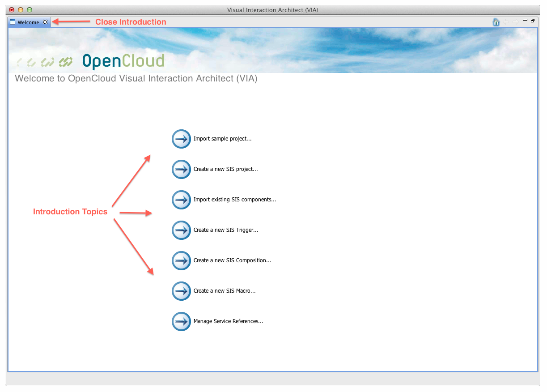Close the Welcome tab with the X
547x392 pixels.
tap(45, 22)
